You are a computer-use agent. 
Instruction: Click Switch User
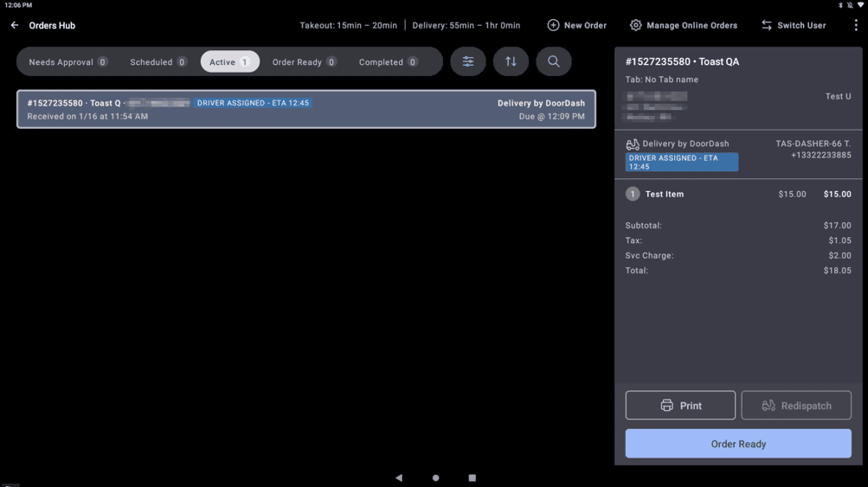(794, 25)
